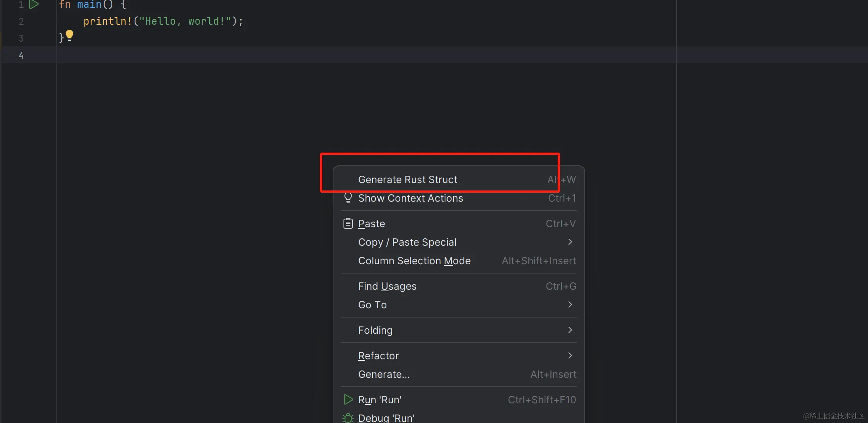Image resolution: width=868 pixels, height=423 pixels.
Task: Open the Go To submenu arrow
Action: [x=570, y=305]
